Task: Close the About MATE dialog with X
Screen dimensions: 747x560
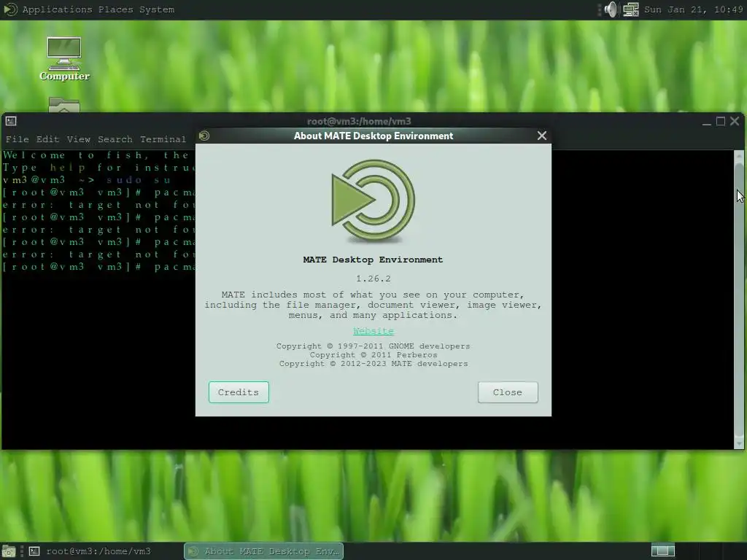Action: (542, 136)
